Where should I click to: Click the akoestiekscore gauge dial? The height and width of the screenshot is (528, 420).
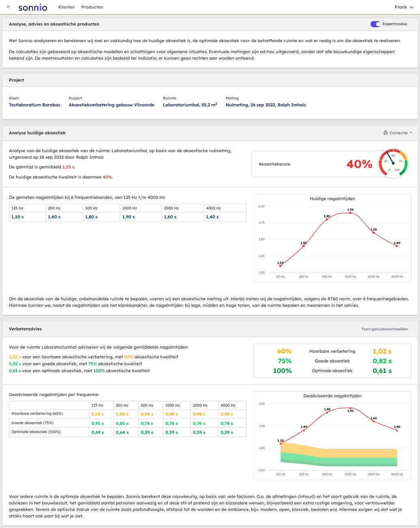tap(392, 163)
